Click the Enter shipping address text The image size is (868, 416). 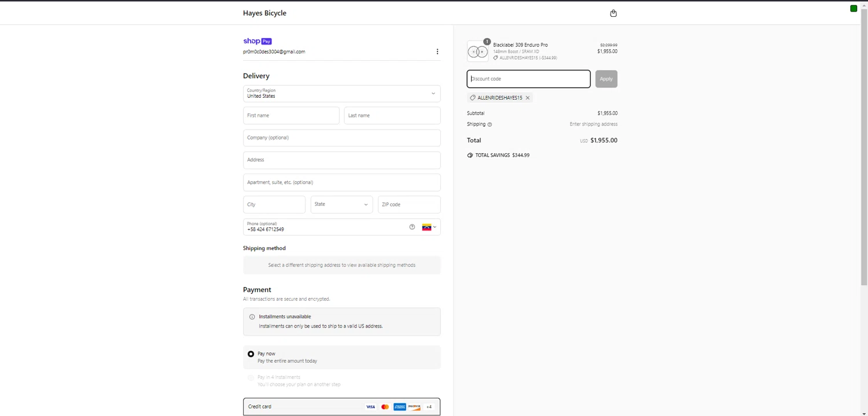point(593,124)
